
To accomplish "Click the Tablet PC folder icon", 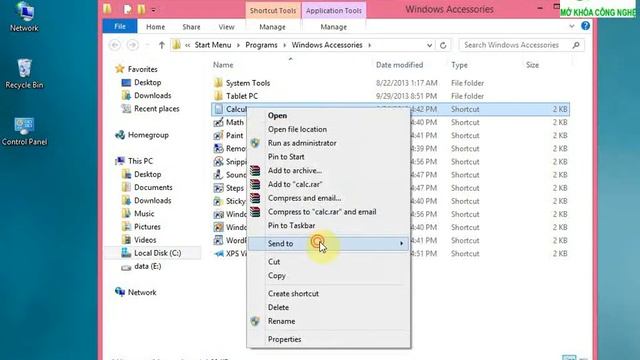I will (218, 96).
